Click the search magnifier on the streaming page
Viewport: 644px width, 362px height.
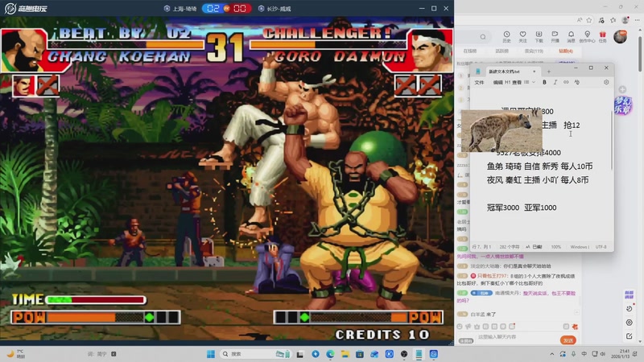pos(483,37)
